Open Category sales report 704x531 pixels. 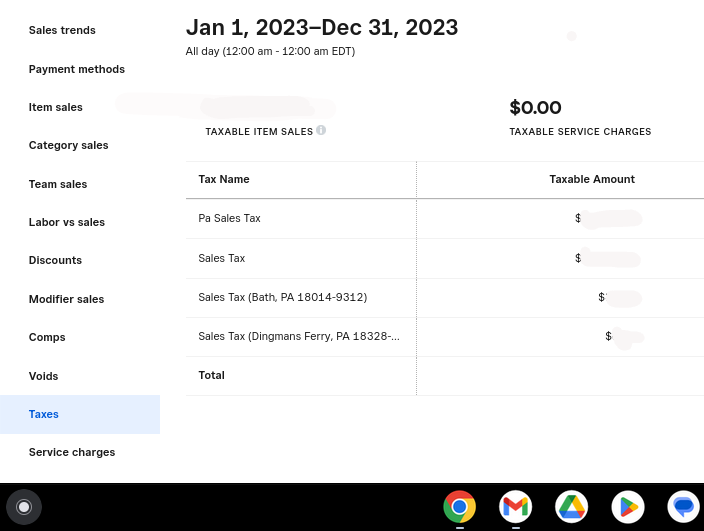(68, 145)
